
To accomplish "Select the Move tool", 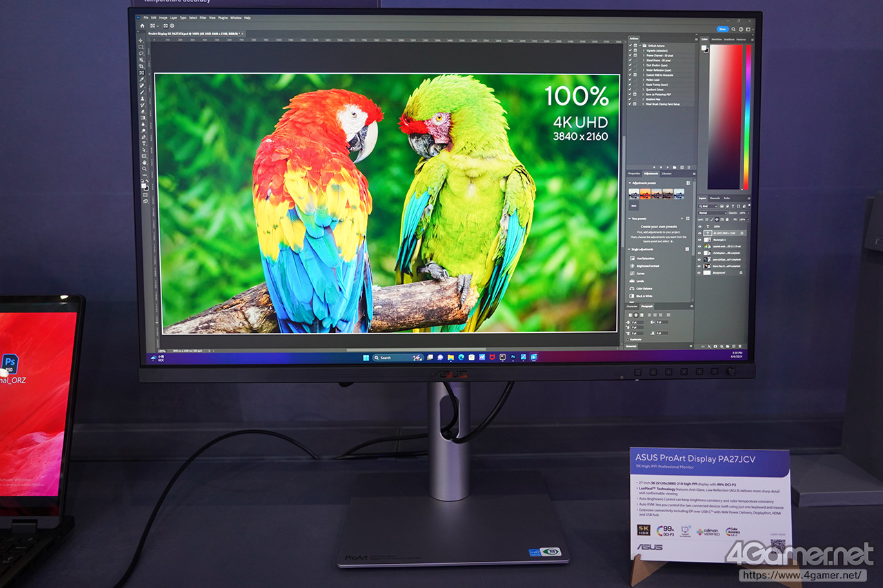I will 141,41.
